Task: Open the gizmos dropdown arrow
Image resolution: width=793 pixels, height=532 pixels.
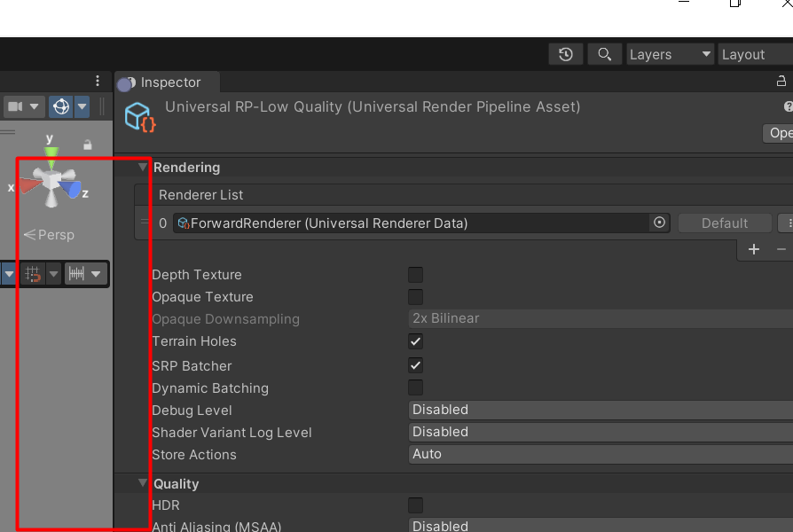Action: 82,106
